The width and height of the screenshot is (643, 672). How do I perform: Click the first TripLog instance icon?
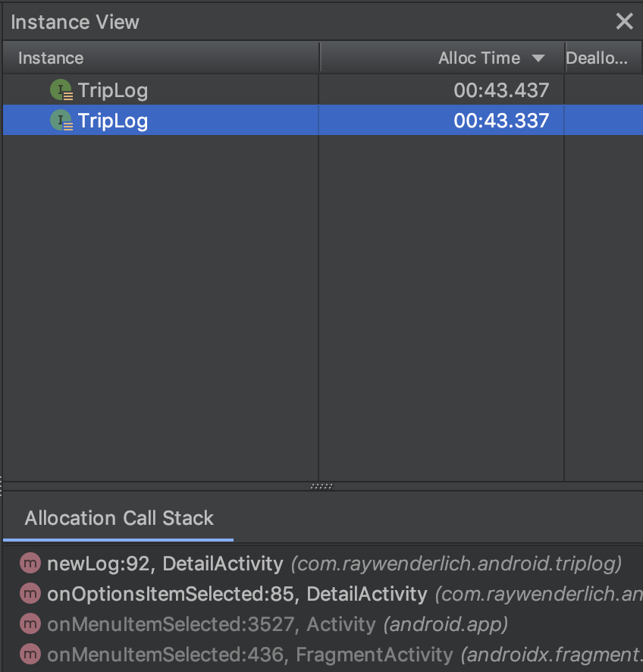[x=61, y=91]
